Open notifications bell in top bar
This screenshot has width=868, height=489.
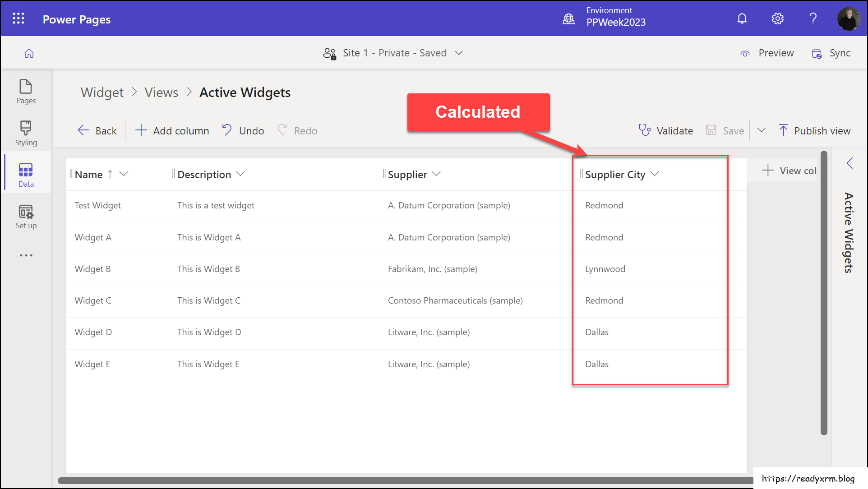coord(742,18)
